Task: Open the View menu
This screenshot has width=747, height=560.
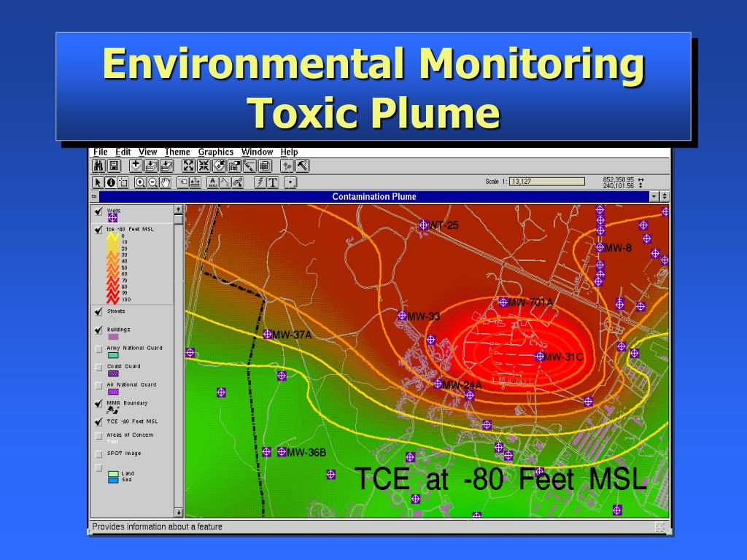Action: coord(147,152)
